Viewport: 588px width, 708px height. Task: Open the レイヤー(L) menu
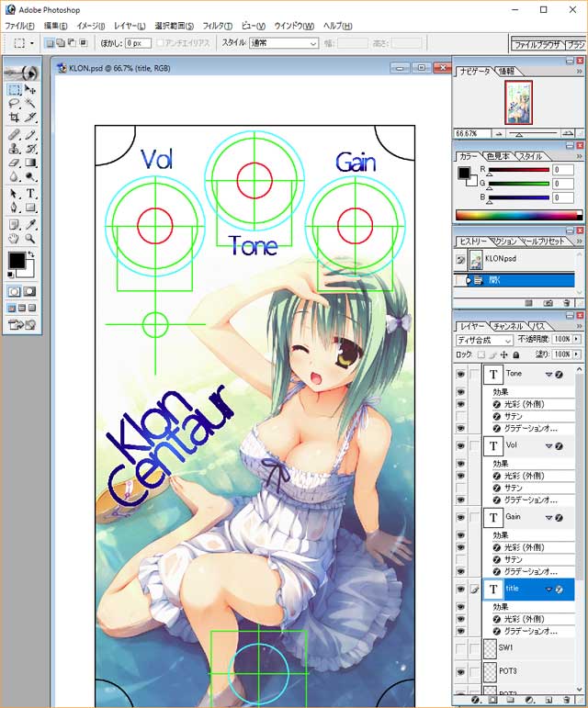tap(130, 26)
